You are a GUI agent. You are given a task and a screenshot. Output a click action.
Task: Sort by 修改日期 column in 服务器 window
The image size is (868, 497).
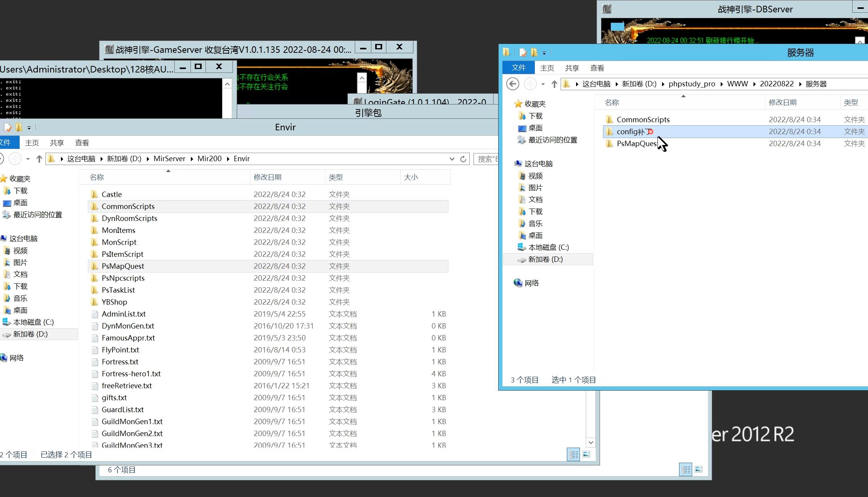[x=802, y=103]
